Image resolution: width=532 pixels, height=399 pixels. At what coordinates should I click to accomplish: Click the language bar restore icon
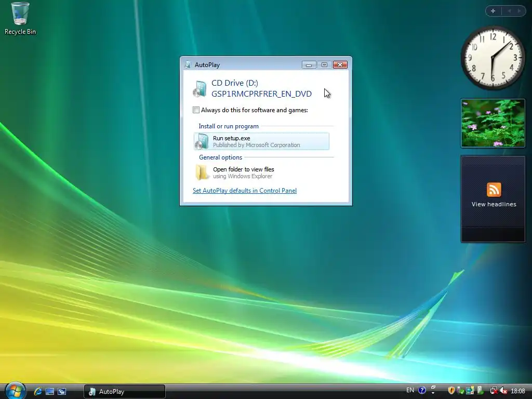(433, 387)
